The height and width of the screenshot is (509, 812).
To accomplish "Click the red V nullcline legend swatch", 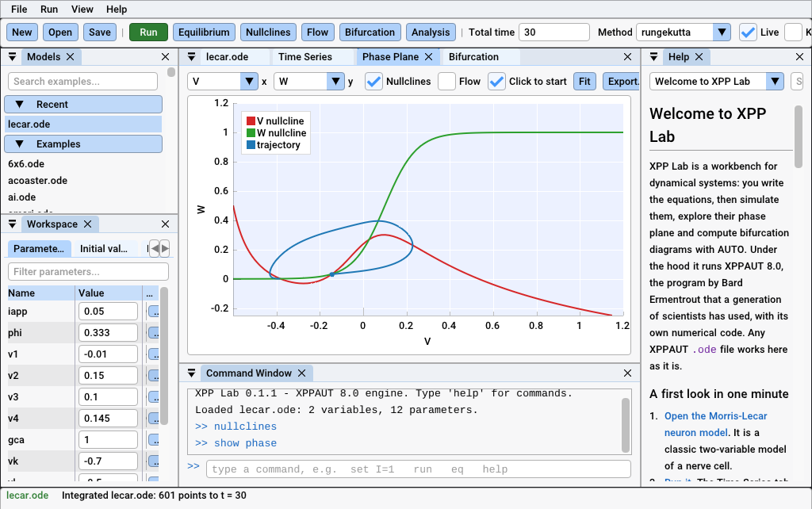I will pos(251,121).
